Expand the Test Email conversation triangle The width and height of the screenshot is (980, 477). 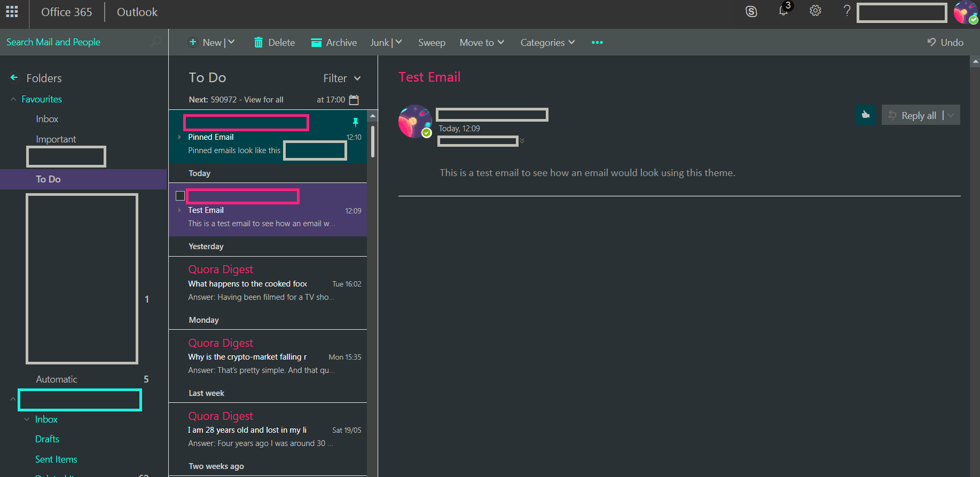pos(179,210)
